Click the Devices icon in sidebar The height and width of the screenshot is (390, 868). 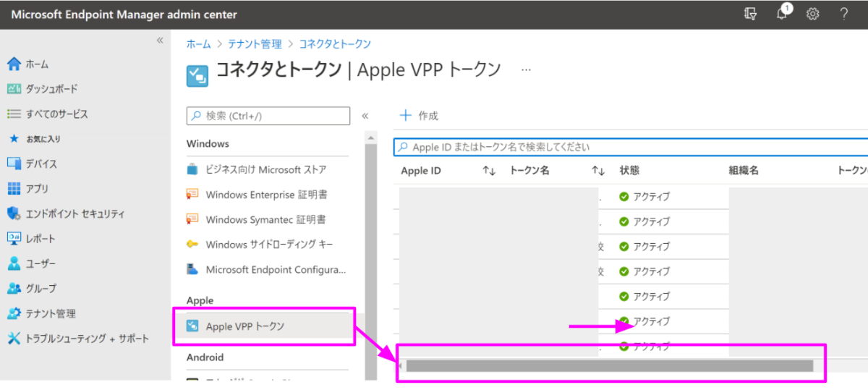tap(14, 164)
